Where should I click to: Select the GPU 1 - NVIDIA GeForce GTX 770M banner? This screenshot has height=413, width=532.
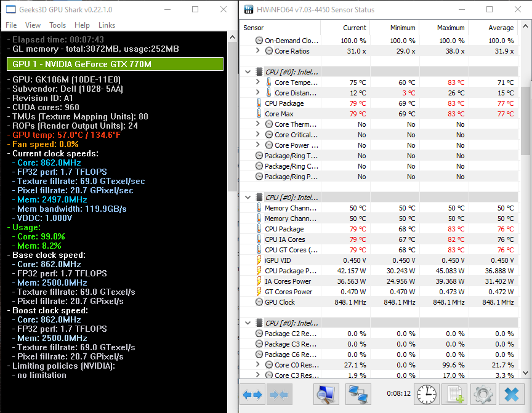115,64
